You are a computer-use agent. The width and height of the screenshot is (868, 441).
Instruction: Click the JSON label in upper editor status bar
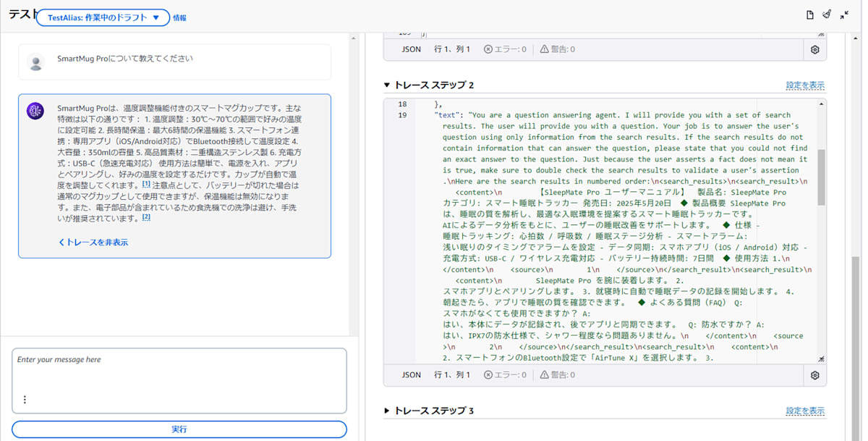pyautogui.click(x=412, y=49)
